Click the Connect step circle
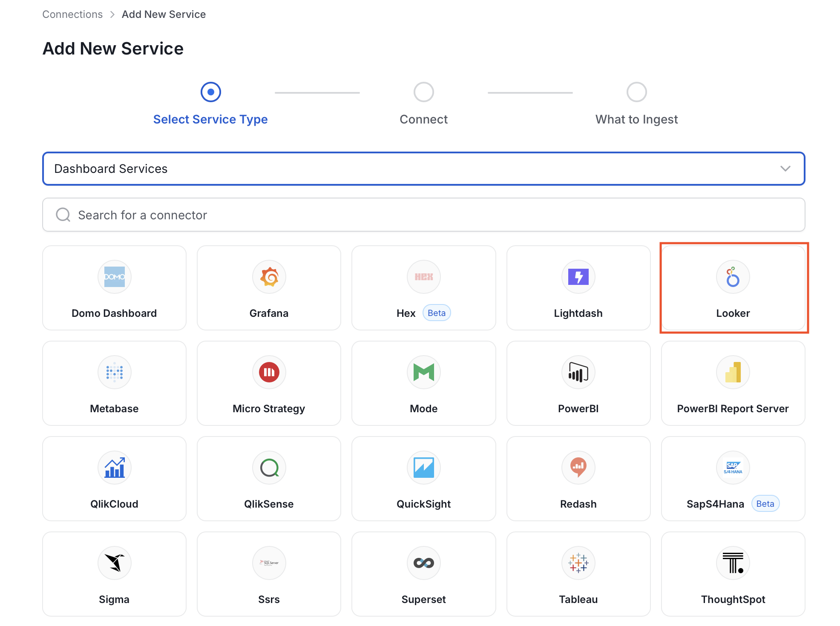Image resolution: width=840 pixels, height=626 pixels. (423, 92)
